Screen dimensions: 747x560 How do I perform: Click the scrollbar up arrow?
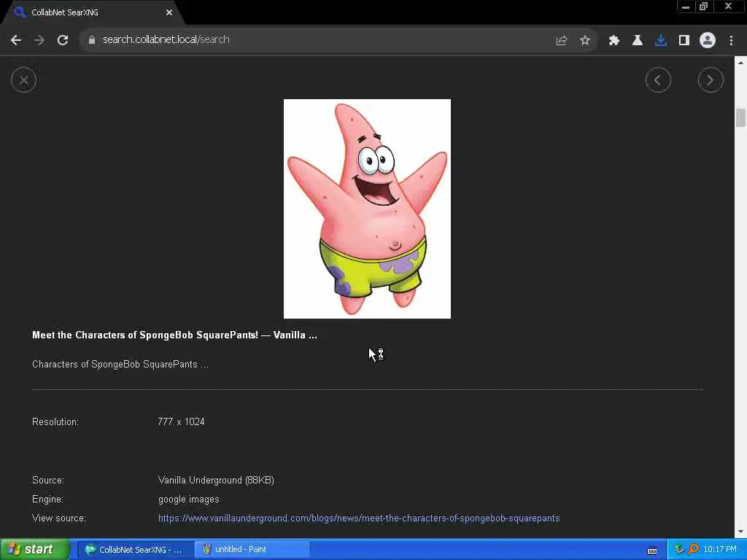740,63
